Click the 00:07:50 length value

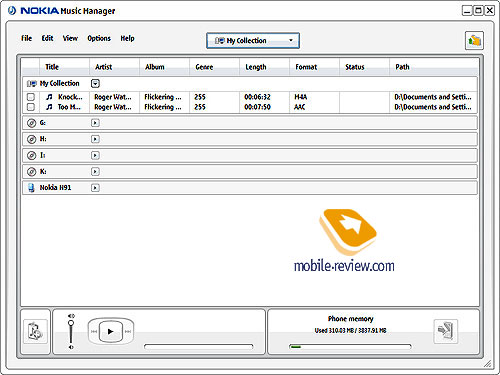[257, 107]
